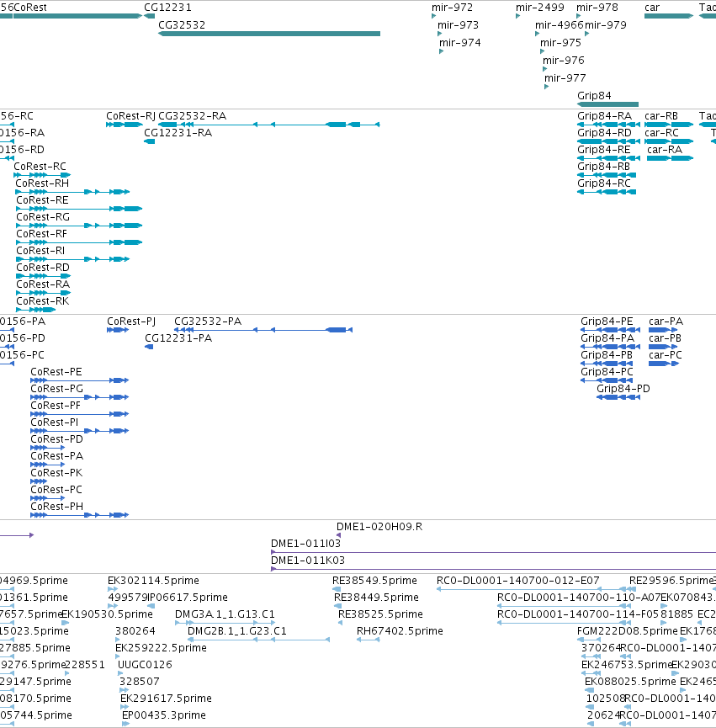
Task: Select the CoRest-RE transcript
Action: coord(79,209)
